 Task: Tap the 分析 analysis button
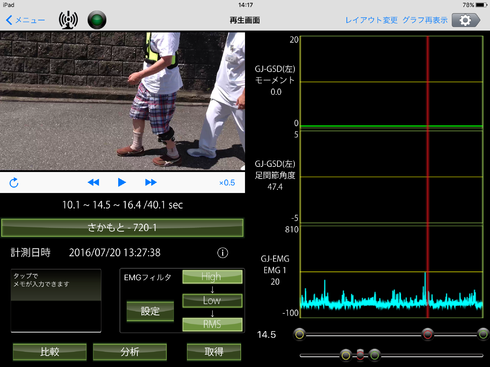[130, 352]
